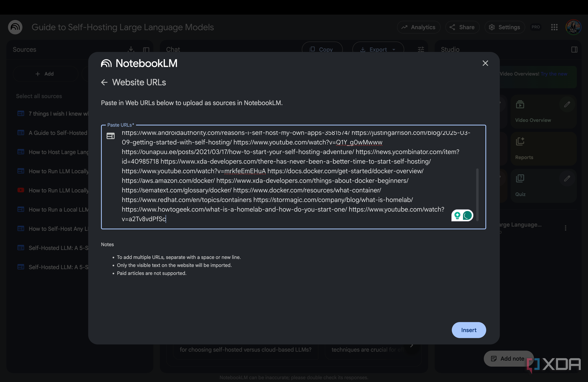Image resolution: width=588 pixels, height=382 pixels.
Task: Edit Video Overview pencil icon
Action: coord(567,104)
